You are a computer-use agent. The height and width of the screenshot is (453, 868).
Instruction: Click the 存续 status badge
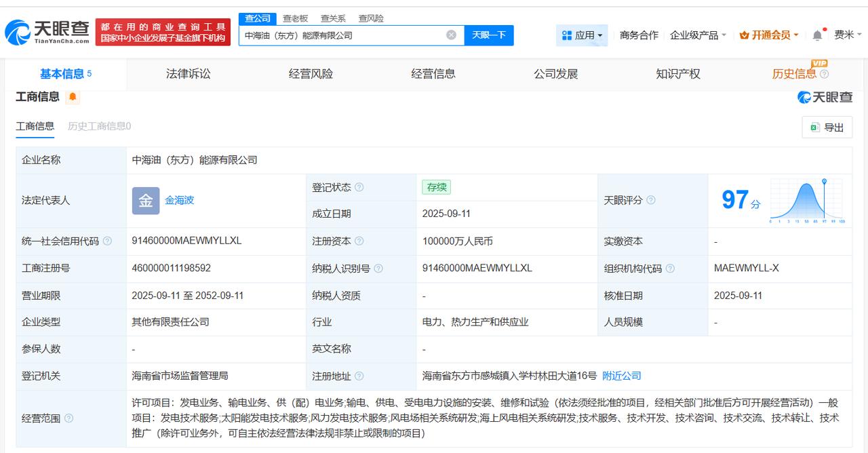click(x=436, y=187)
